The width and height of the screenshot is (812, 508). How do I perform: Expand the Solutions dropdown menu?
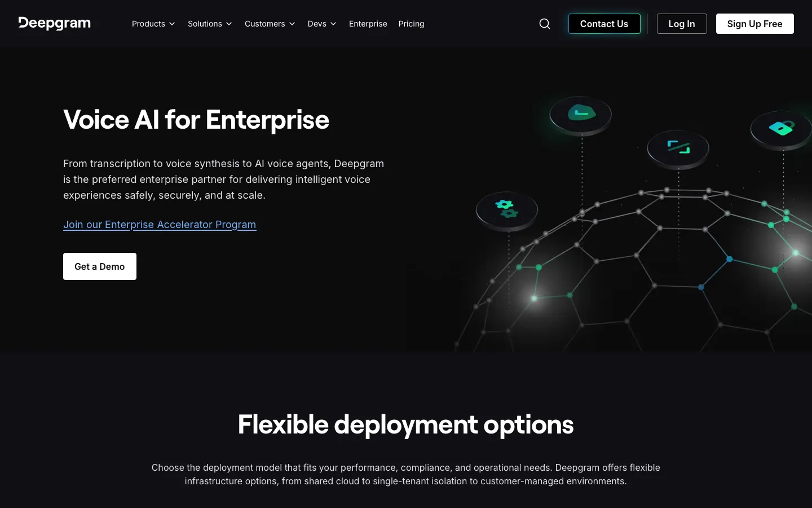[210, 24]
